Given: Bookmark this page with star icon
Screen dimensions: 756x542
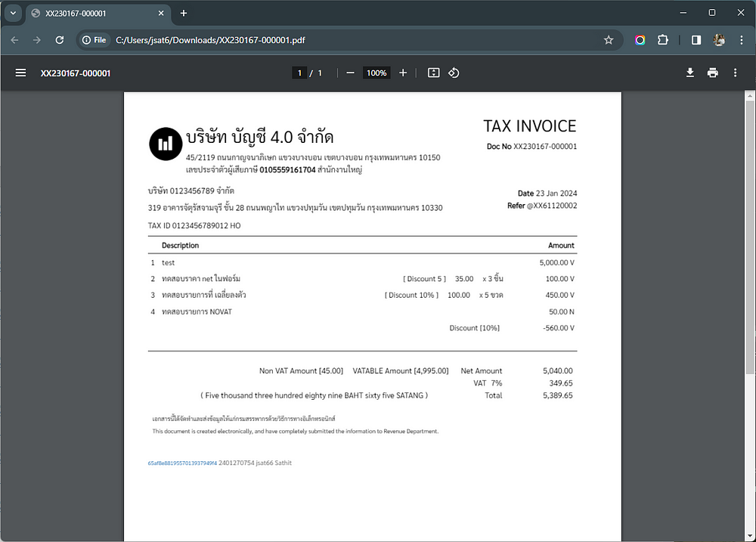Looking at the screenshot, I should 609,40.
